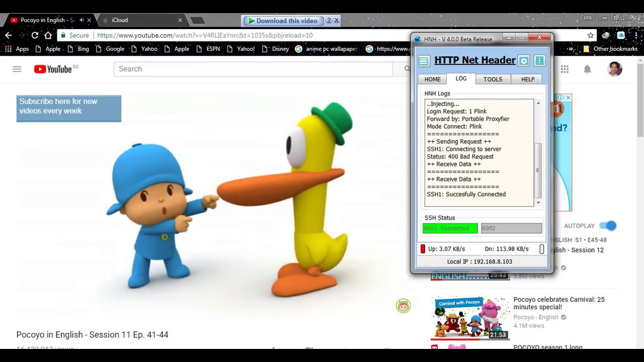The image size is (644, 362).
Task: Open the Disney bookmark
Action: [275, 49]
